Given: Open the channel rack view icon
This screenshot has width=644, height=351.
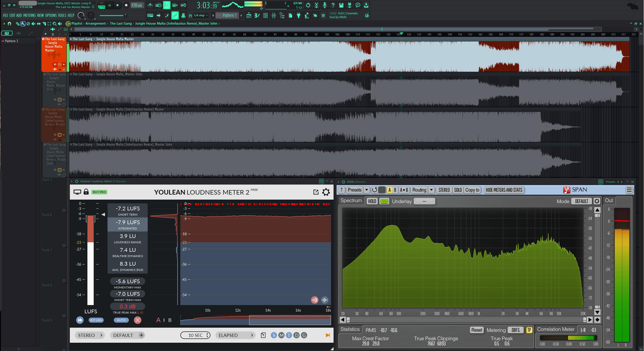Looking at the screenshot, I should coord(265,16).
